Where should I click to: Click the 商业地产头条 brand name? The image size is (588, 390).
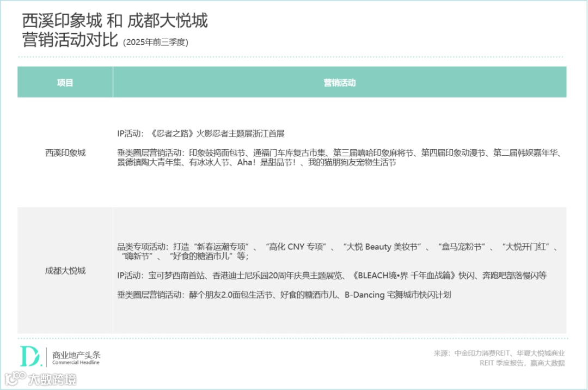[77, 355]
